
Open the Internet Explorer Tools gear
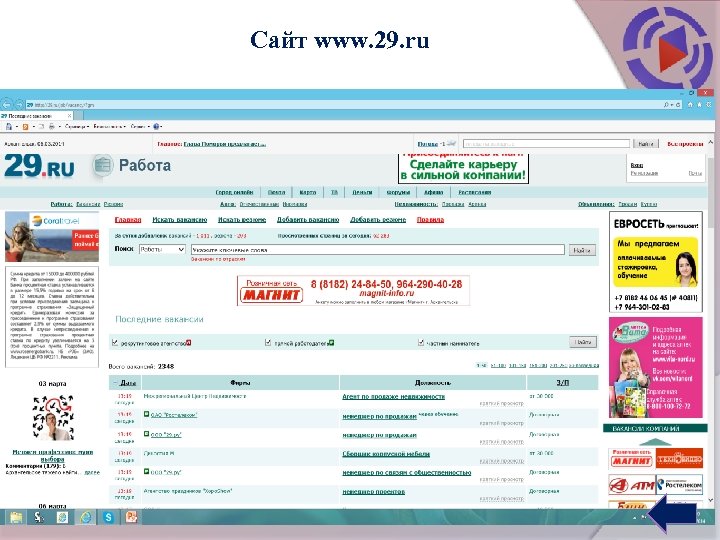point(709,105)
